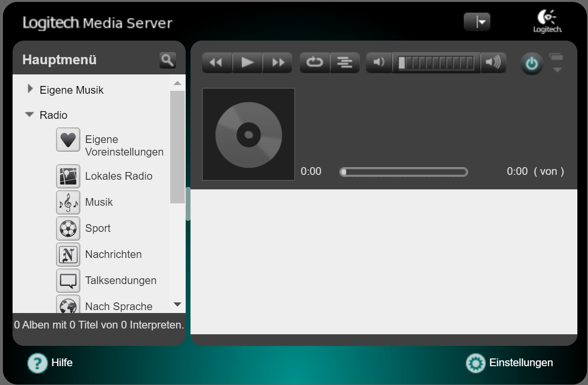Open the search in Hauptmenü
Viewport: 588px width, 385px height.
point(168,60)
